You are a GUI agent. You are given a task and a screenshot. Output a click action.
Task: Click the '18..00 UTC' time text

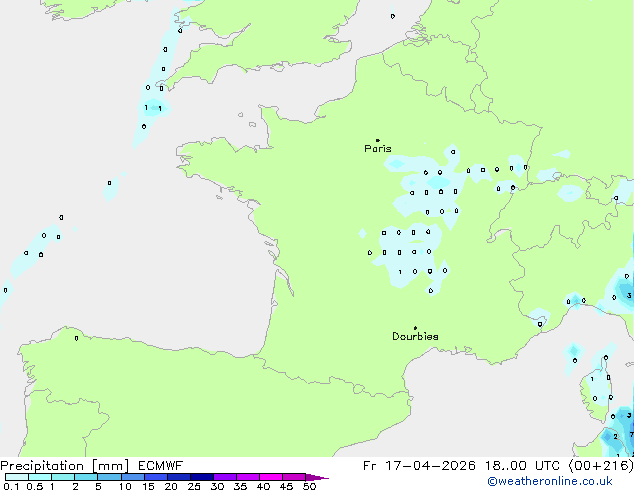(522, 466)
